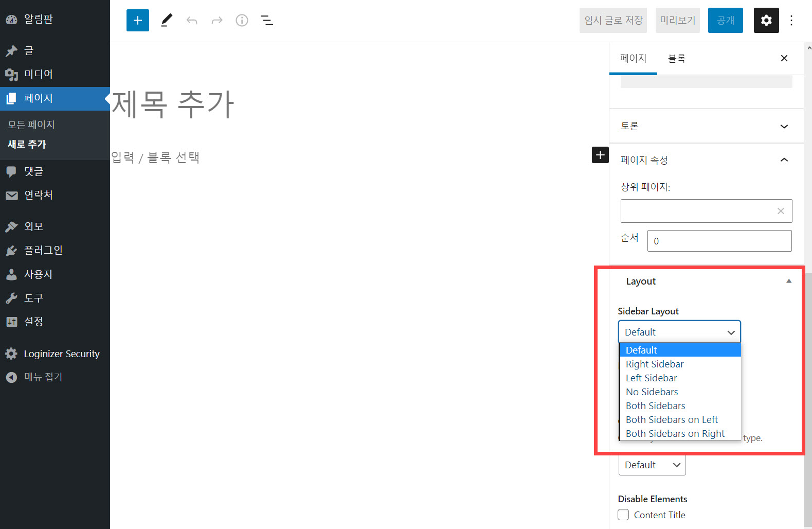Image resolution: width=812 pixels, height=529 pixels.
Task: Open the 사용자 users menu
Action: tap(55, 274)
